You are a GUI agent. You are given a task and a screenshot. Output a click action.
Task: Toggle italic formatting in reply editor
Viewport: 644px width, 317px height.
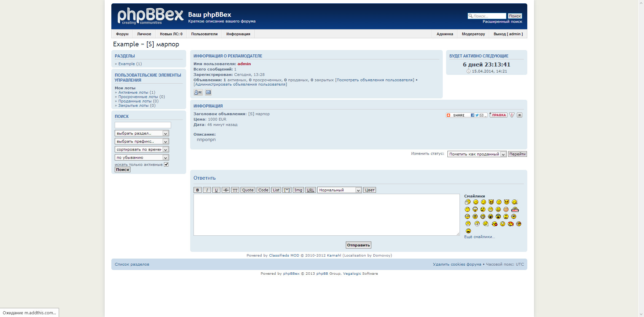point(207,190)
